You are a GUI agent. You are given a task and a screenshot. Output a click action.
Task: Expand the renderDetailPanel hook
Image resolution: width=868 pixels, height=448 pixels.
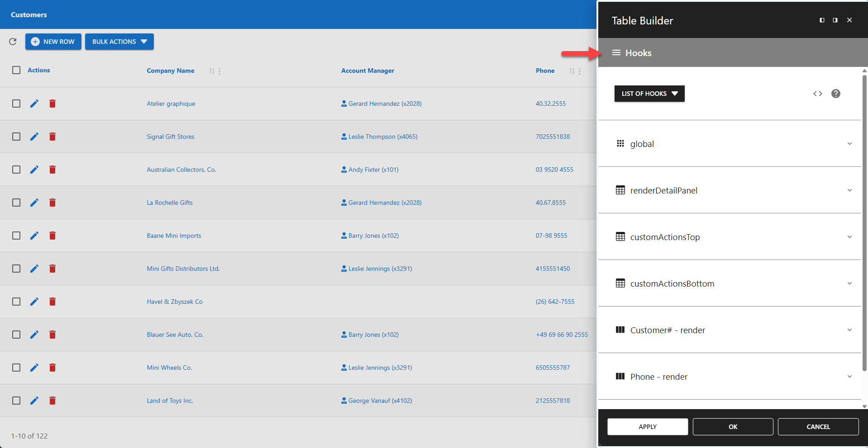[x=849, y=190]
